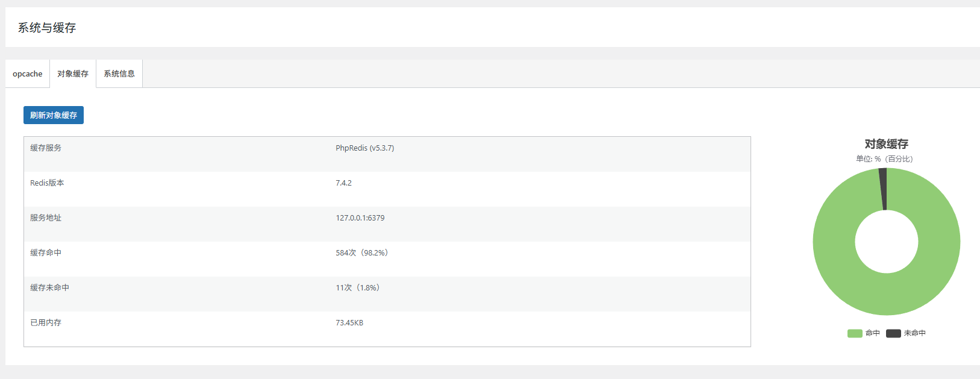This screenshot has height=379, width=980.
Task: Toggle the 命中 legend label
Action: coord(873,333)
